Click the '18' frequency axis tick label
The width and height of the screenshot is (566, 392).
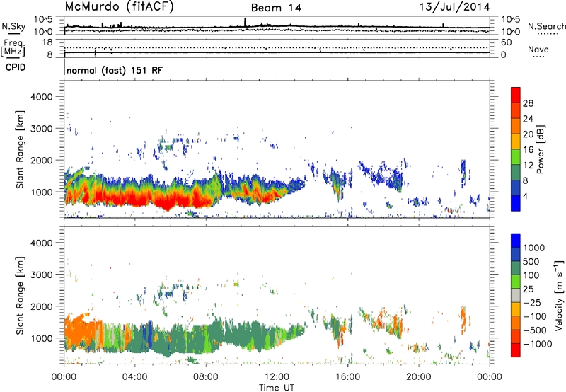point(47,42)
